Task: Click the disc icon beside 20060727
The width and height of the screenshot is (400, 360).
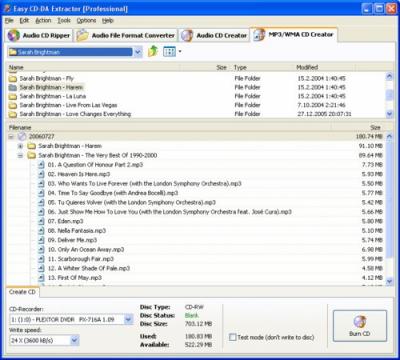Action: tap(22, 136)
